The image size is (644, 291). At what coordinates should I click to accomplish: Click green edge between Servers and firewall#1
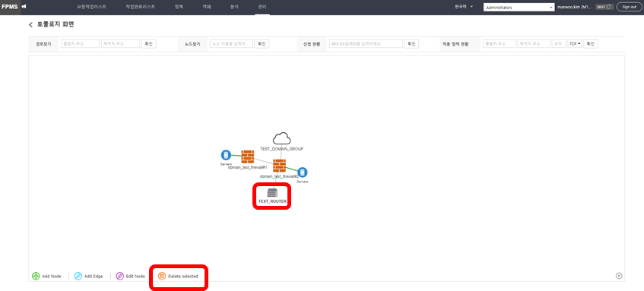coord(236,156)
